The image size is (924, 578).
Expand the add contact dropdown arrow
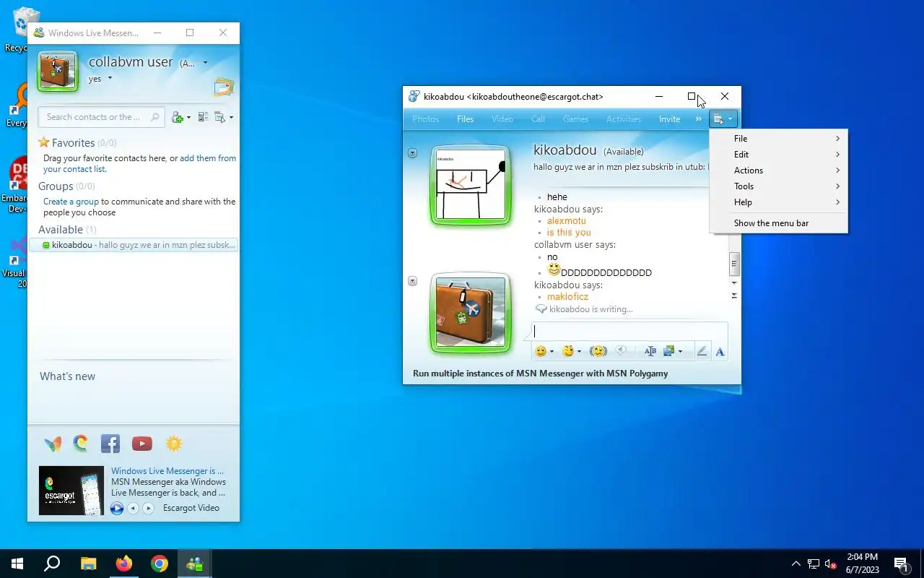pyautogui.click(x=188, y=118)
